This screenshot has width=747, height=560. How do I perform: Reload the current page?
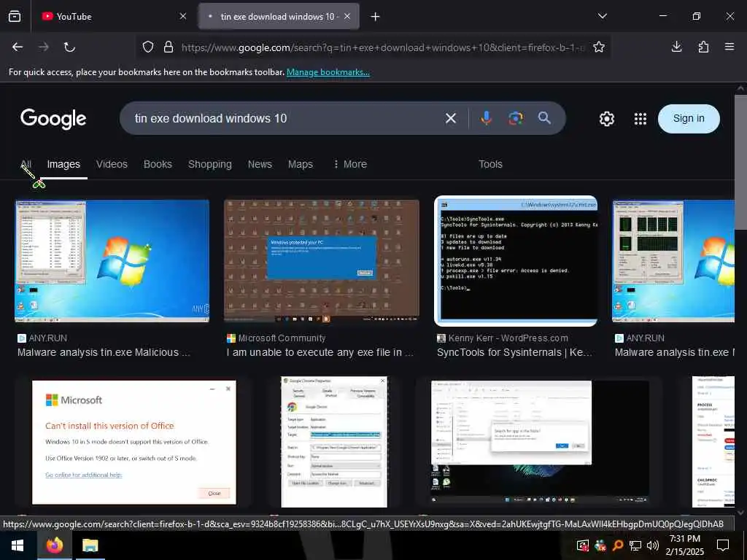click(69, 47)
